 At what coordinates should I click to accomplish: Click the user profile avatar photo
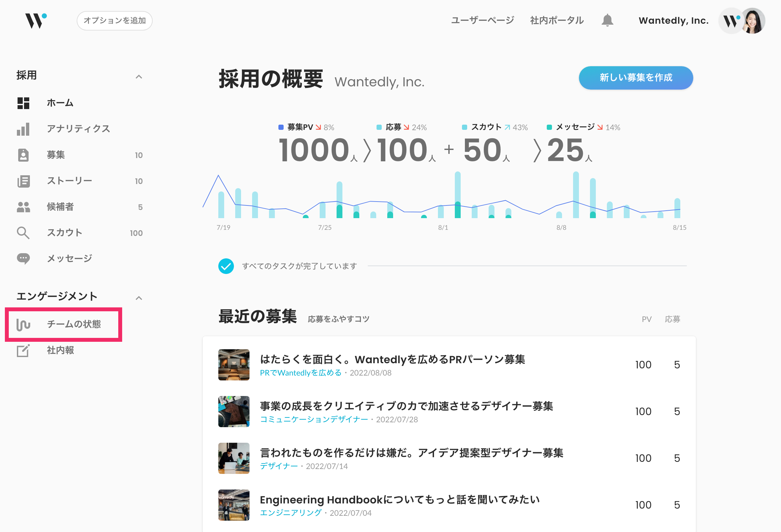click(x=753, y=21)
